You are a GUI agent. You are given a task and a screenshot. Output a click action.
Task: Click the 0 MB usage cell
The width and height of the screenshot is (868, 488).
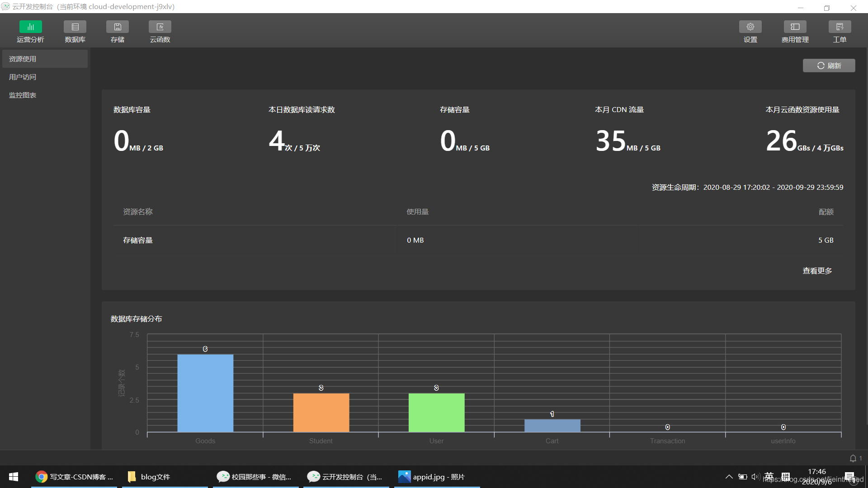coord(415,240)
